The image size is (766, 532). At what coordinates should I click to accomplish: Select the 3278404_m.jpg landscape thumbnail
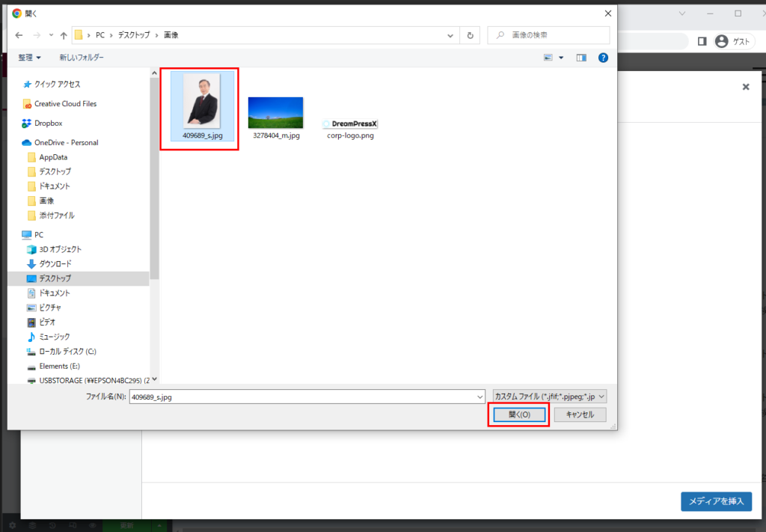[x=275, y=114]
